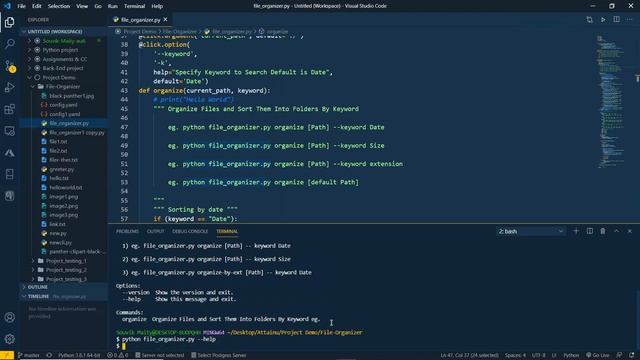The image size is (640, 360).
Task: Select Python 3.8.1 64-bit interpreter
Action: tap(79, 355)
